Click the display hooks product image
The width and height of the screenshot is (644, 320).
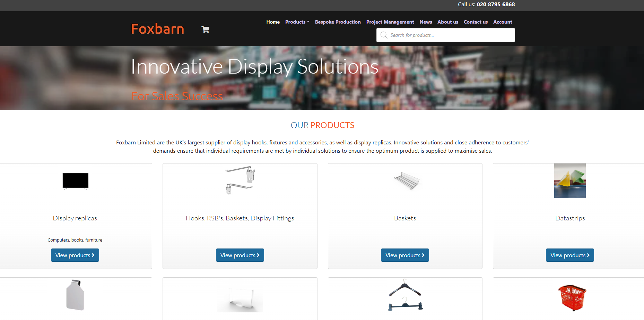coord(240,180)
